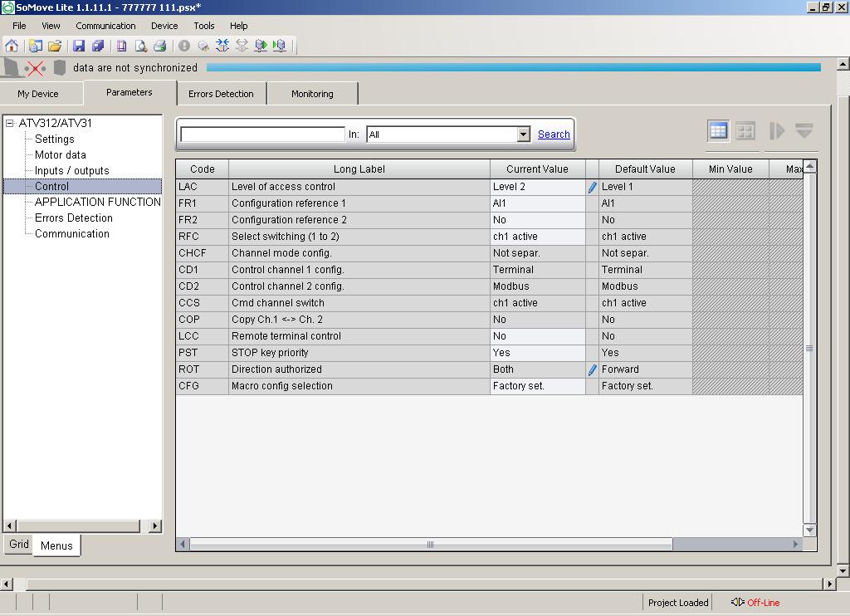Click Current Value 'Modbus' in CD2 row

[537, 287]
